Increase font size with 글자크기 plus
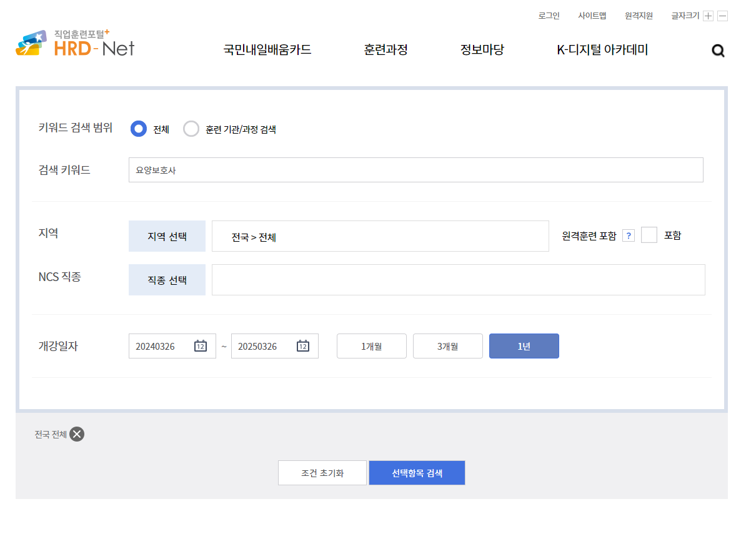This screenshot has width=756, height=534. 707,15
